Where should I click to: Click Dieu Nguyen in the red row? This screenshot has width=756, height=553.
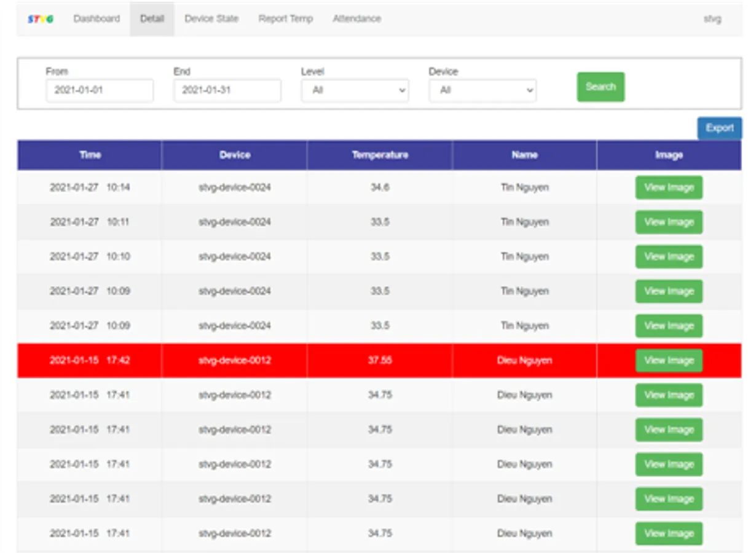(524, 361)
